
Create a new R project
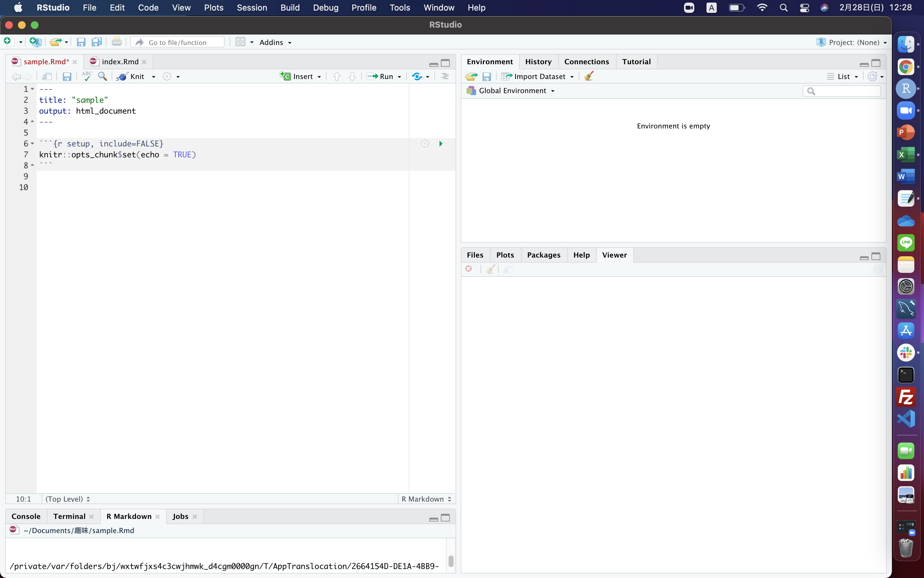(36, 42)
